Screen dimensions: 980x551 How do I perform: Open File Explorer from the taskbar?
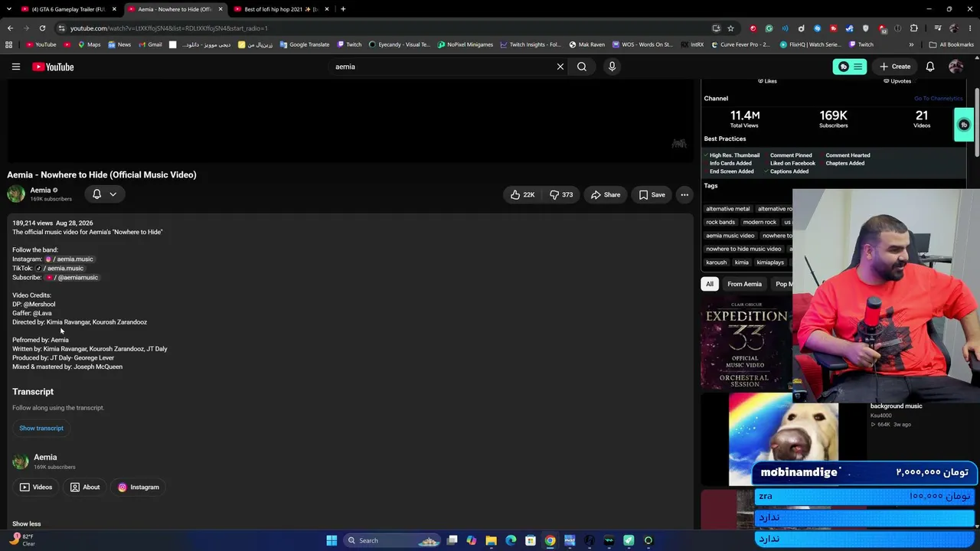(492, 540)
